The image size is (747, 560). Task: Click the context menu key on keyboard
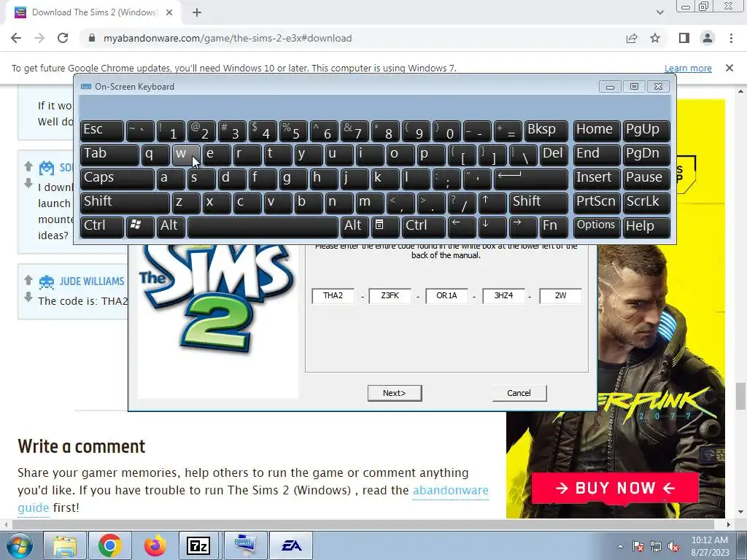385,227
